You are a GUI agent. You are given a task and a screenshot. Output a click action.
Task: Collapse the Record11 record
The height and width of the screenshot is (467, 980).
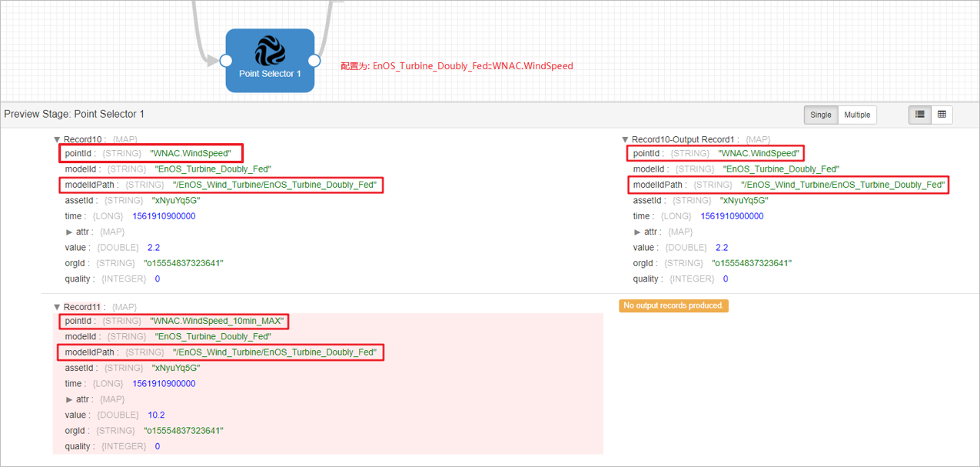point(57,306)
